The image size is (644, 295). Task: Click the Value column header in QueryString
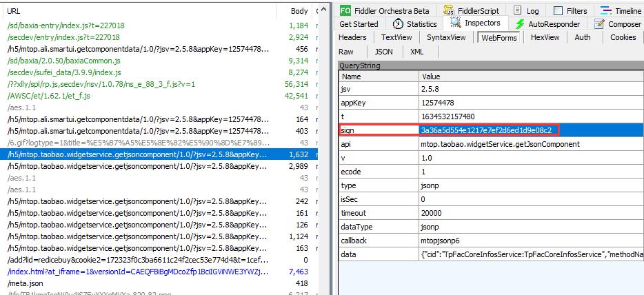pyautogui.click(x=532, y=77)
